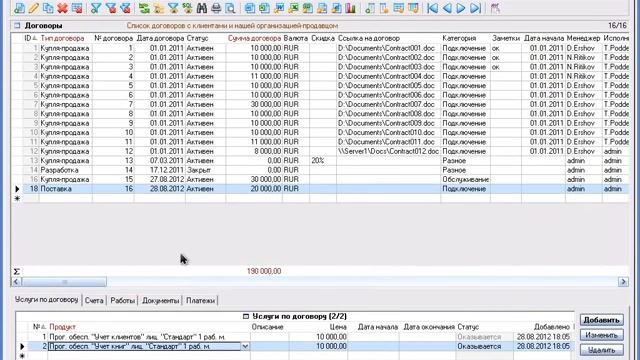Screen dimensions: 640x360
Task: Click the Изменить button
Action: [602, 335]
